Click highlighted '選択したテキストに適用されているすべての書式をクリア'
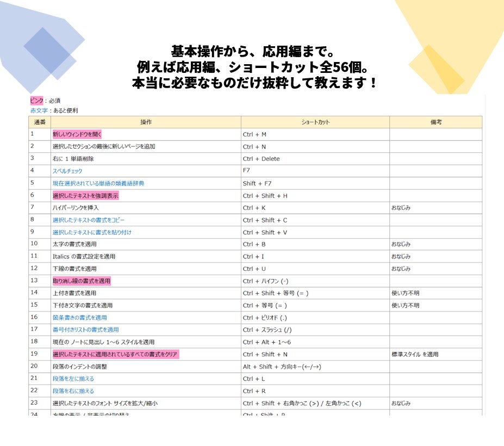 116,355
